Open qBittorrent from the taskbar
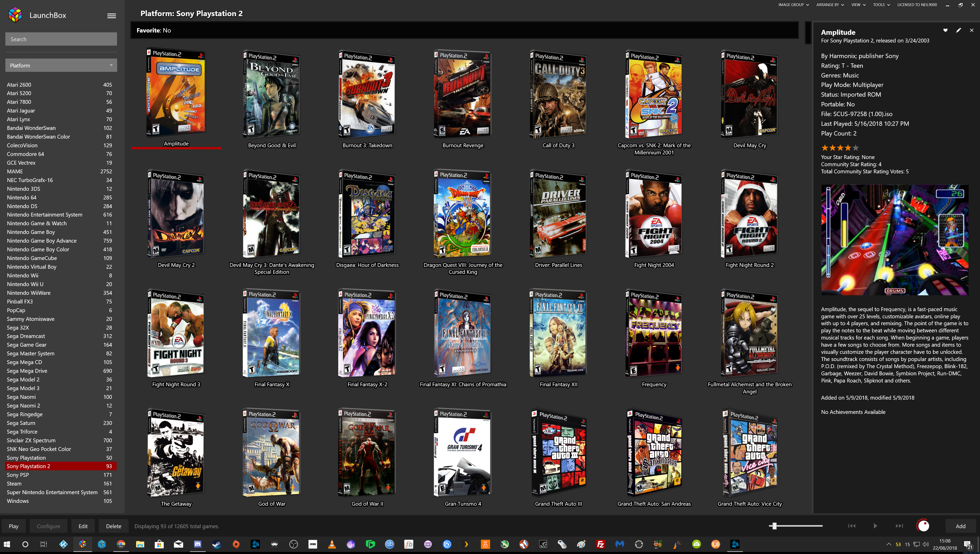 pos(389,544)
